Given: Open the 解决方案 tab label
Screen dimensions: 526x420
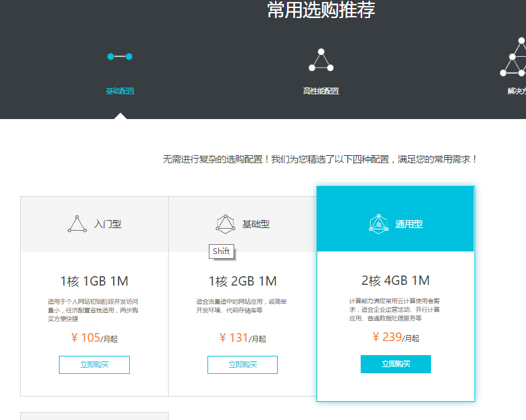Looking at the screenshot, I should 517,91.
